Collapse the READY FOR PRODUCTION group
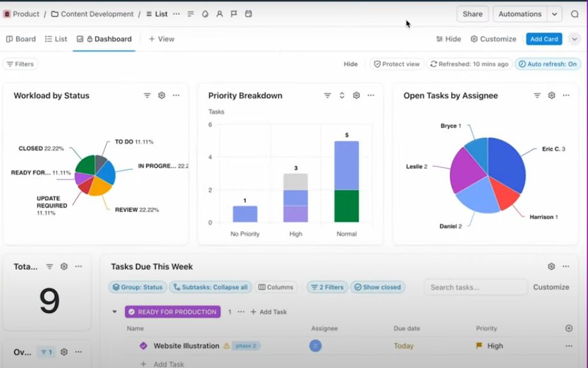588x368 pixels. [114, 312]
